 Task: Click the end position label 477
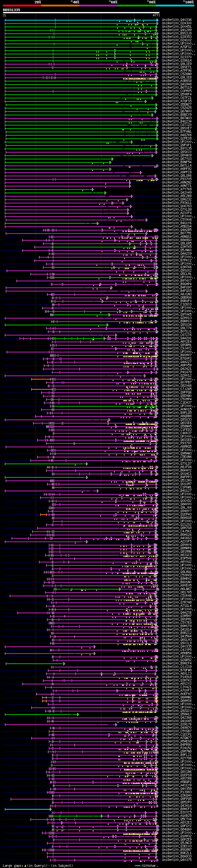(x=155, y=15)
